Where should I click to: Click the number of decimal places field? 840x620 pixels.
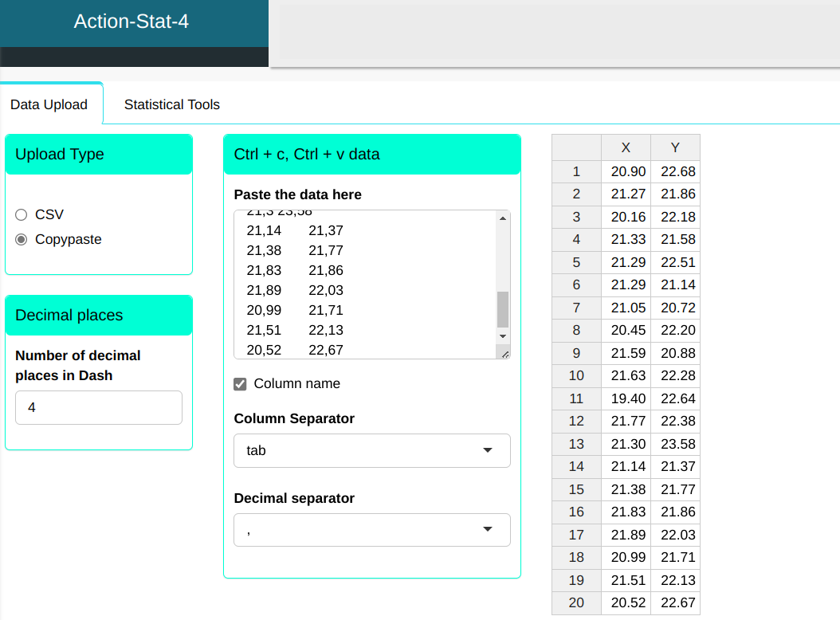click(x=99, y=407)
